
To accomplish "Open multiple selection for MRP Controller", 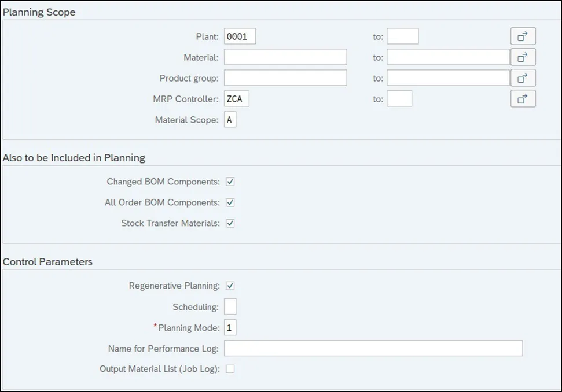I will (x=523, y=99).
